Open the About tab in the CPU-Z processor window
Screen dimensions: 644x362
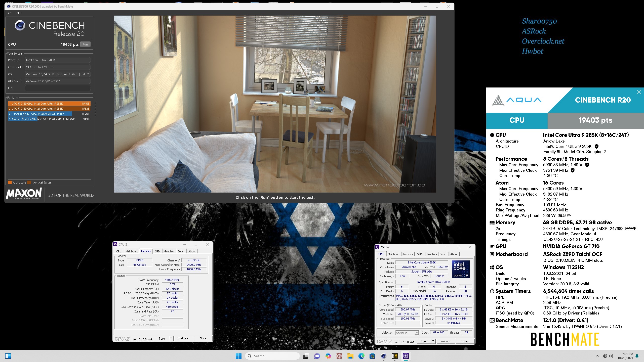[454, 254]
